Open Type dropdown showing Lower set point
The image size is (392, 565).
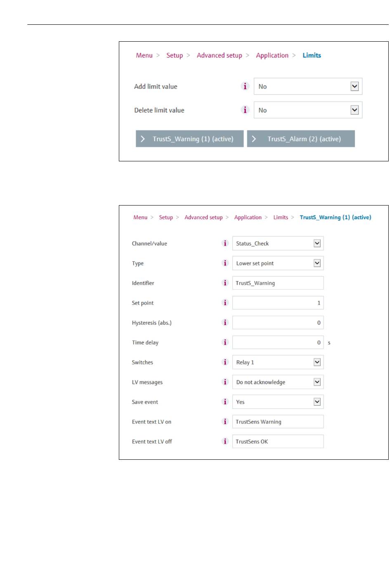tap(278, 263)
